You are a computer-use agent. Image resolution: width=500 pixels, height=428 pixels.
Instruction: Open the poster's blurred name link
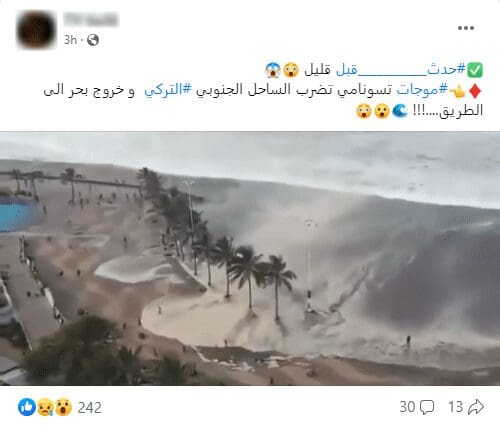coord(90,19)
